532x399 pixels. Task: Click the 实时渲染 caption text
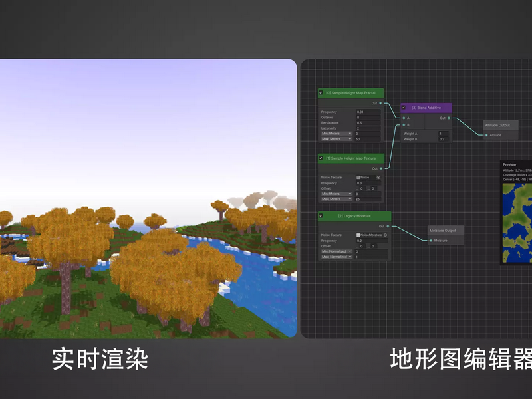100,358
